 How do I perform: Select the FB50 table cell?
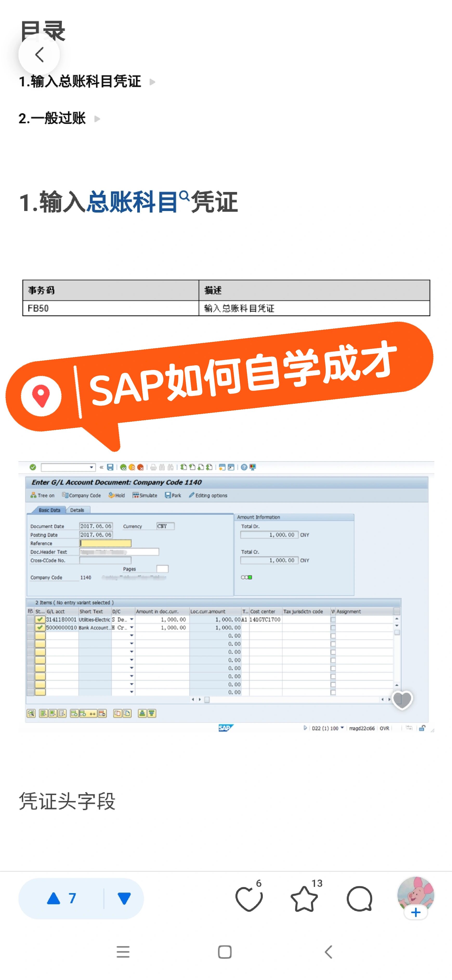pyautogui.click(x=111, y=308)
